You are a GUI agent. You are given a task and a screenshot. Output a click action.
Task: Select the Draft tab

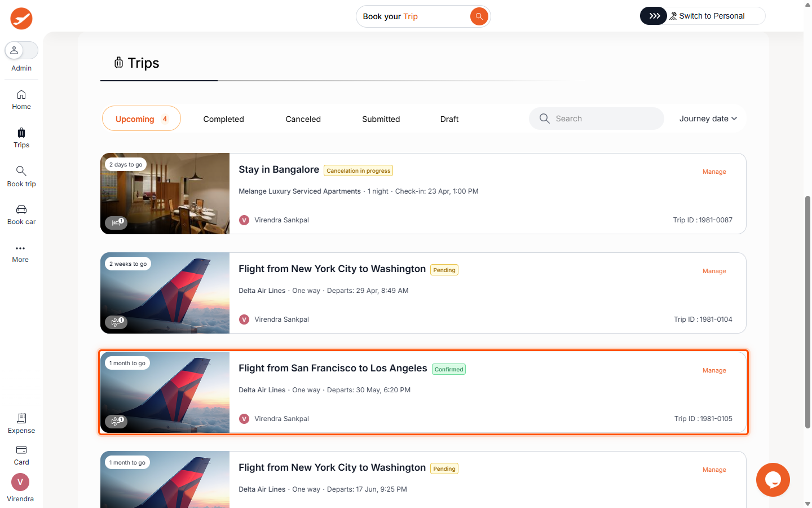click(449, 119)
